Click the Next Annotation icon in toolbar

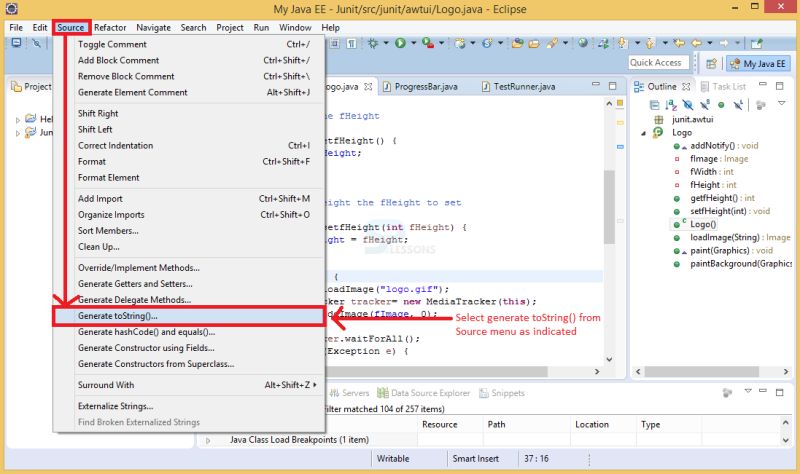(x=621, y=43)
